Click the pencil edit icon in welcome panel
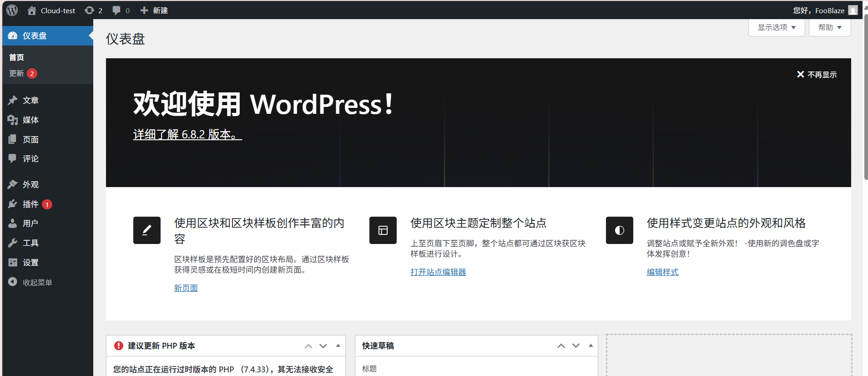 [x=146, y=230]
